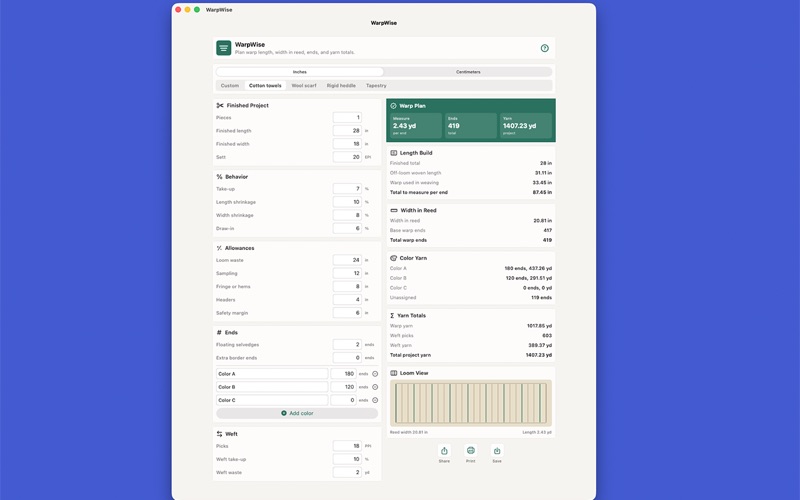The image size is (800, 500).
Task: Click the Take-up input field
Action: 347,189
